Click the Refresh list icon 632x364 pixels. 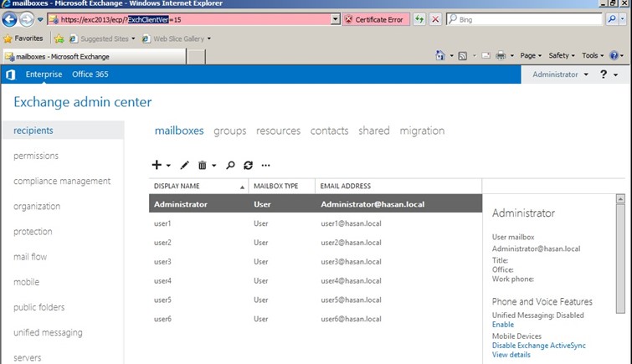[x=248, y=166]
